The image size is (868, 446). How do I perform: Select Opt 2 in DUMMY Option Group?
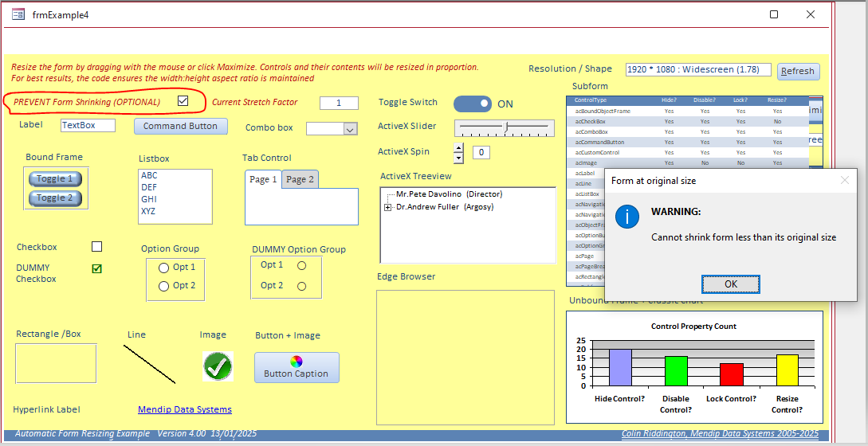click(302, 286)
